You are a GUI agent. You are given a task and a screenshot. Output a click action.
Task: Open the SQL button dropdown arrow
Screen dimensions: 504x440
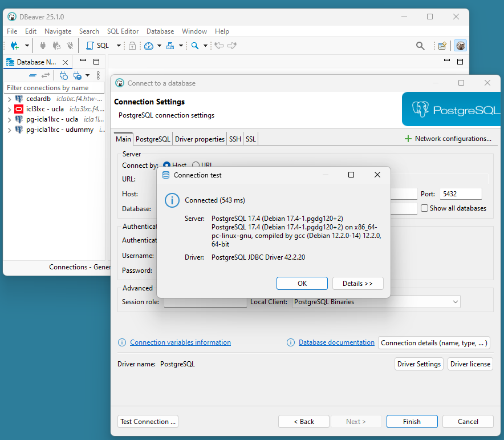click(x=119, y=46)
